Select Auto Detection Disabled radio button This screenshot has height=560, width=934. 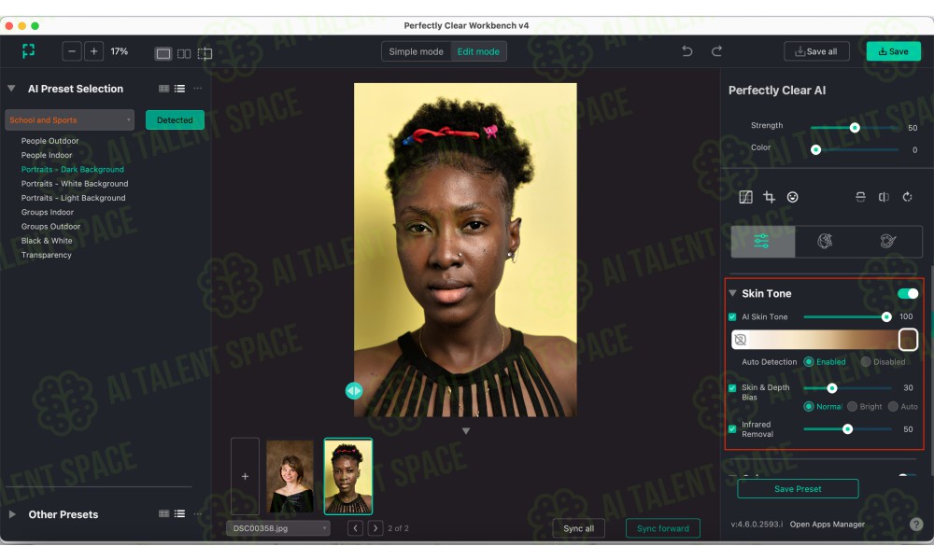pos(866,362)
